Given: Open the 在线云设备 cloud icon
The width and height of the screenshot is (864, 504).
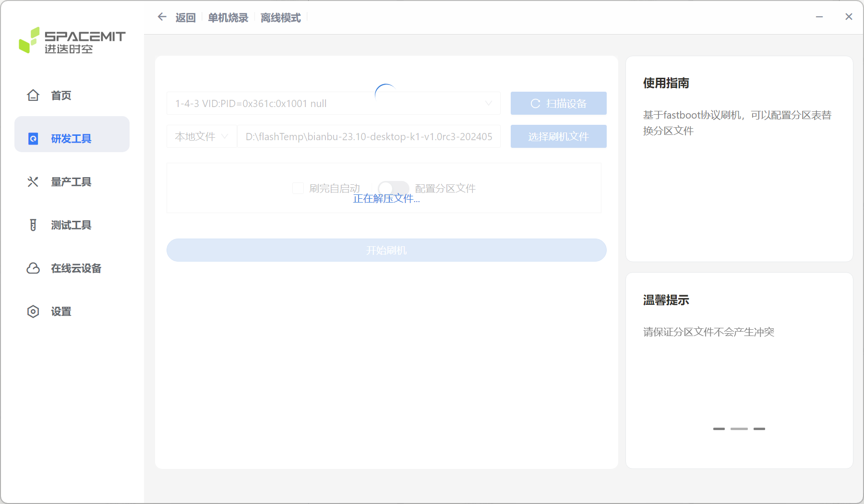Looking at the screenshot, I should pos(33,268).
